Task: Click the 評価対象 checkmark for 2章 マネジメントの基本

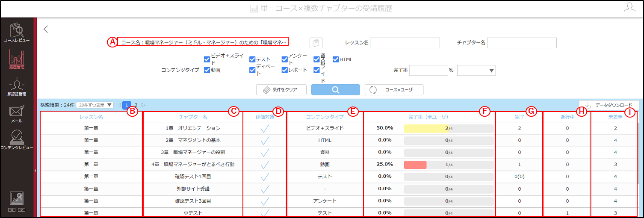Action: [265, 140]
